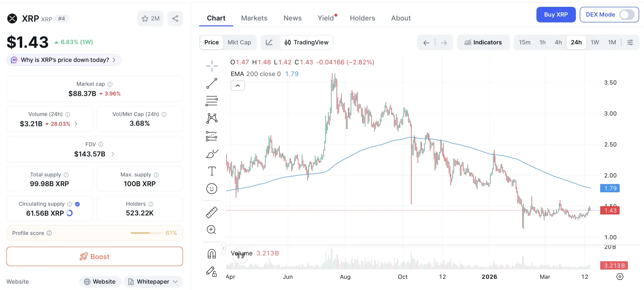Select the trend line drawing tool

pyautogui.click(x=212, y=83)
